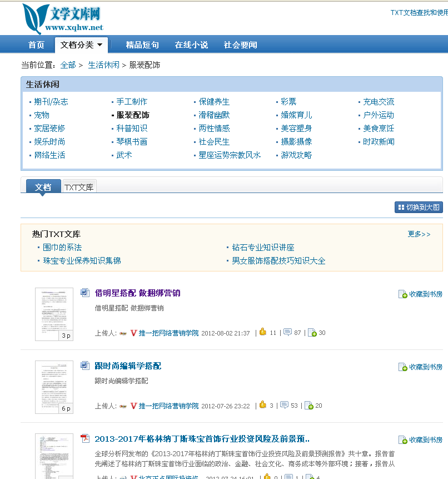Expand hot TXT list via 更多>>
The height and width of the screenshot is (479, 448).
click(x=419, y=234)
